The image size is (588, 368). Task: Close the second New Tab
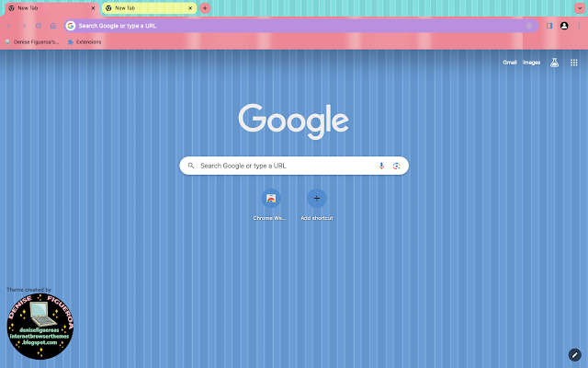tap(190, 8)
